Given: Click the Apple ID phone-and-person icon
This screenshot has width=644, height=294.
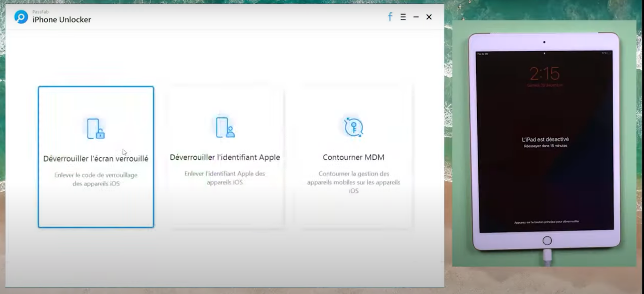Looking at the screenshot, I should pos(225,127).
